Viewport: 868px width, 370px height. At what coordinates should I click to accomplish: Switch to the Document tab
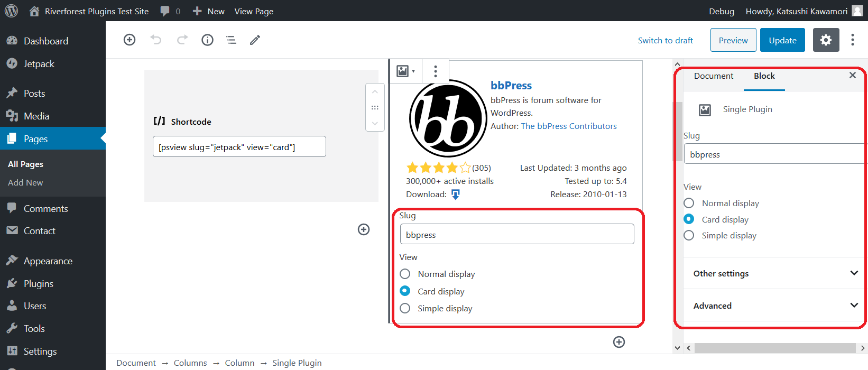714,76
